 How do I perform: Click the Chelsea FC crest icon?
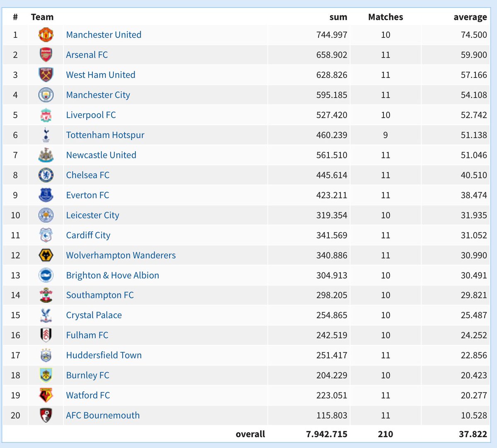46,175
